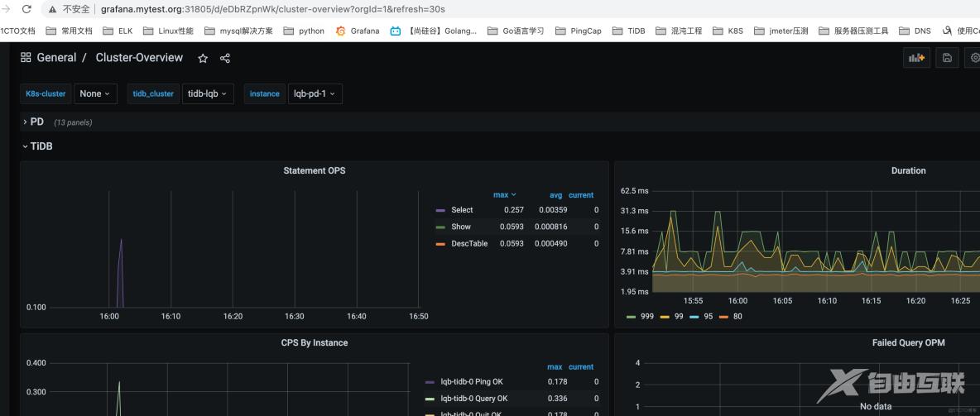Open the jmeter压测 bookmark folder

[x=781, y=31]
